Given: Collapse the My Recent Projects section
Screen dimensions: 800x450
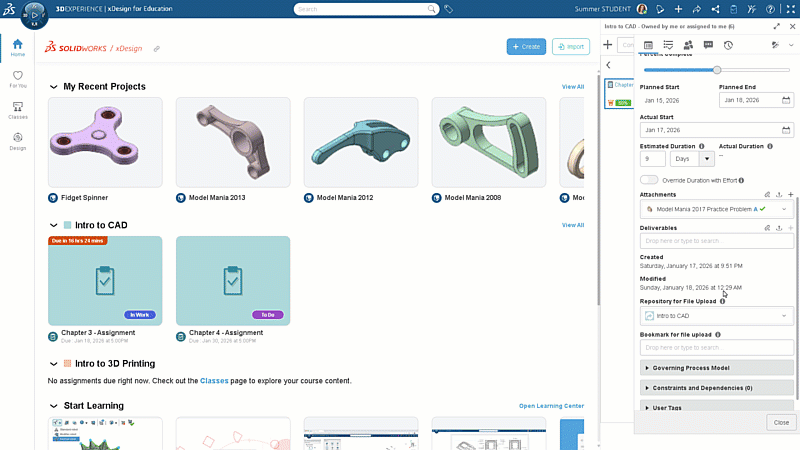Looking at the screenshot, I should tap(53, 87).
